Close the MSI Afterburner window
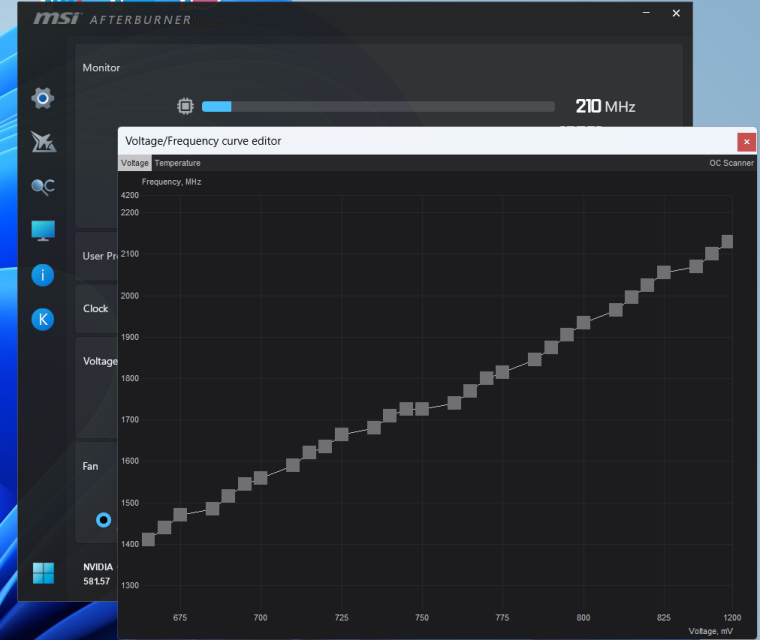The image size is (760, 640). (x=676, y=13)
